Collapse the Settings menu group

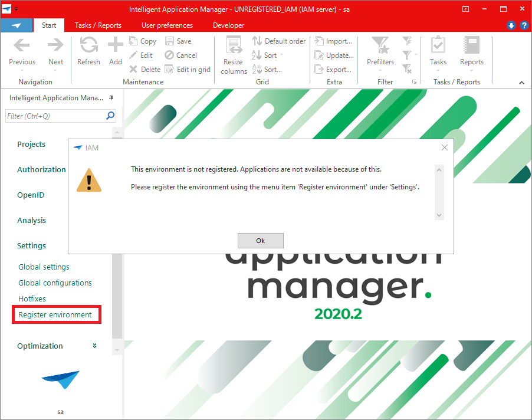tap(31, 245)
